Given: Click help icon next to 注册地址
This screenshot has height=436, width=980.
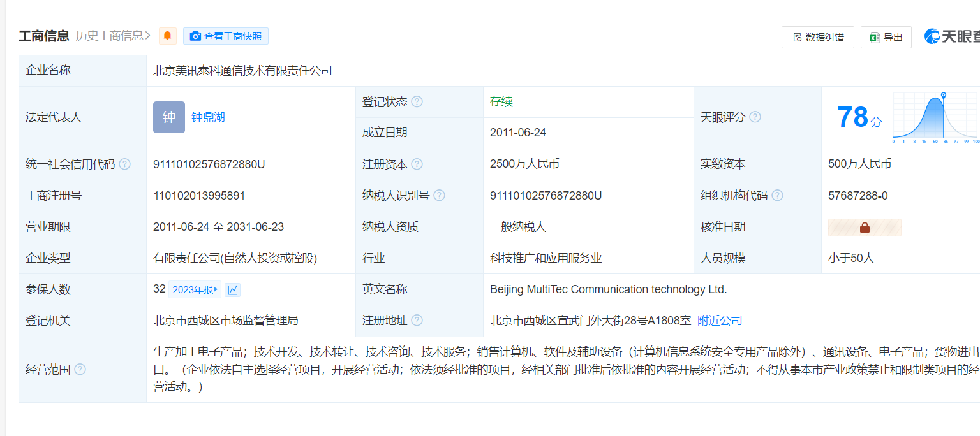Looking at the screenshot, I should click(x=417, y=321).
